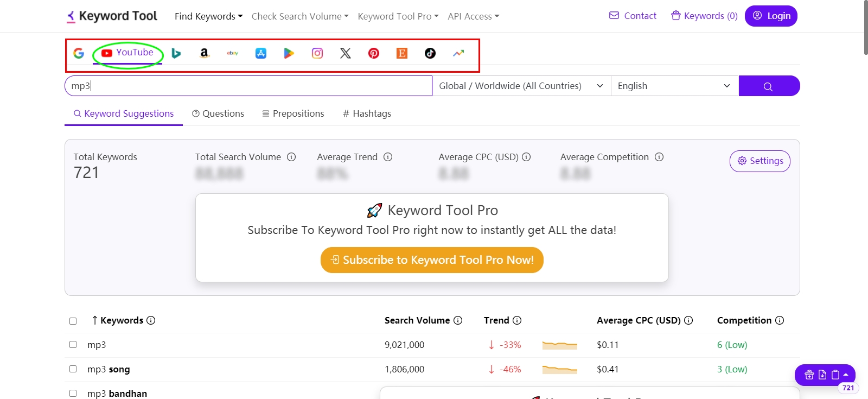This screenshot has height=399, width=868.
Task: Click Subscribe to Keyword Tool Pro Now
Action: click(x=432, y=260)
